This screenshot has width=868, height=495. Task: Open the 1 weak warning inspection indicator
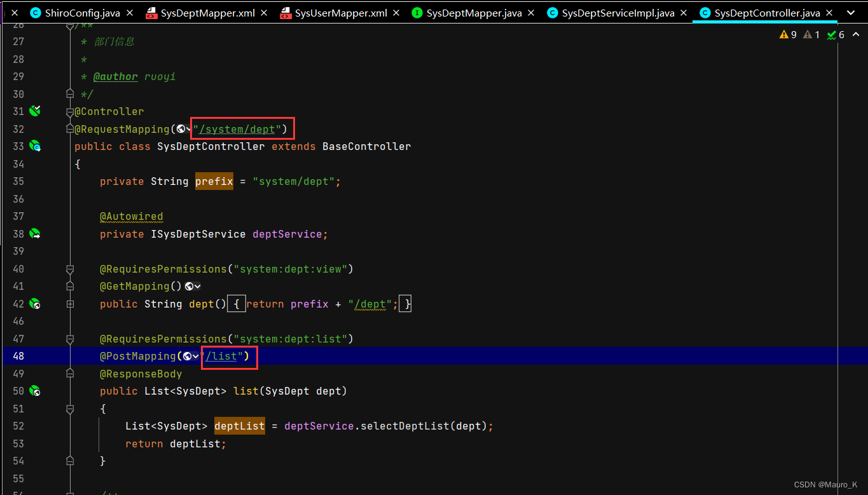pyautogui.click(x=812, y=35)
